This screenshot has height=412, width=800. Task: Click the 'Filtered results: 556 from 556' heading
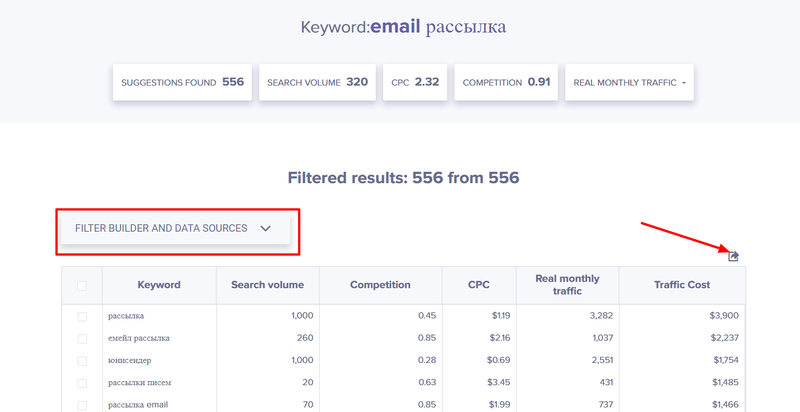pos(403,178)
